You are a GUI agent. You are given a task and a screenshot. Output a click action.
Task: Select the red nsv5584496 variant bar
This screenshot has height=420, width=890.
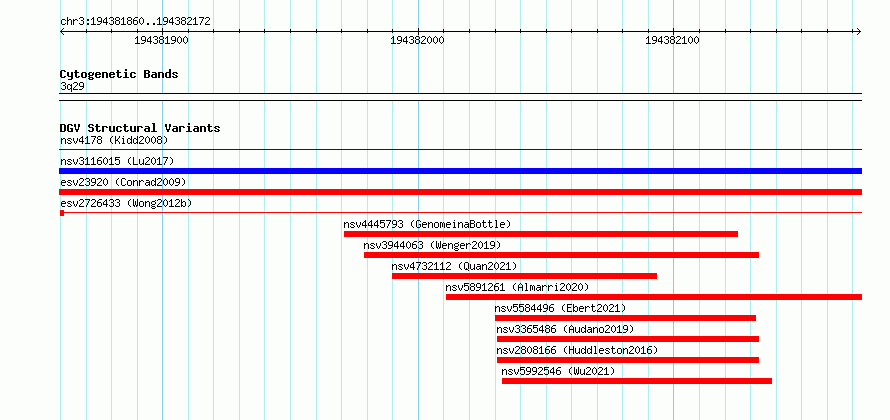coord(625,318)
